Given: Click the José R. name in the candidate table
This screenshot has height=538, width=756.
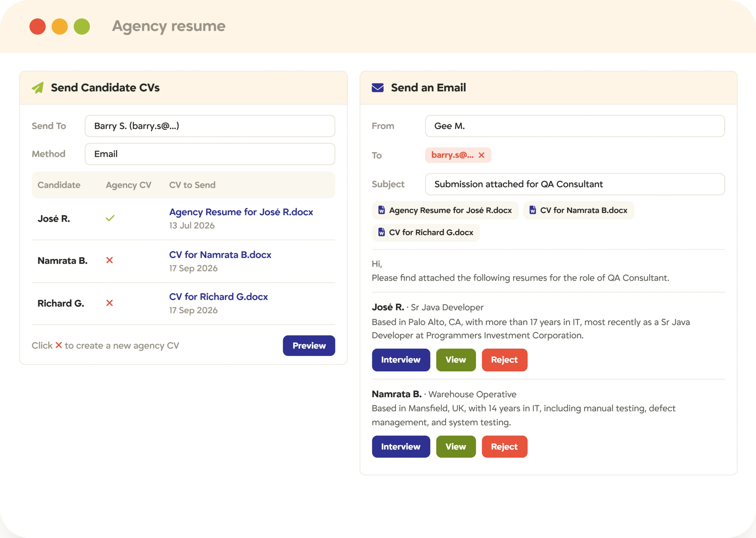Looking at the screenshot, I should point(54,219).
